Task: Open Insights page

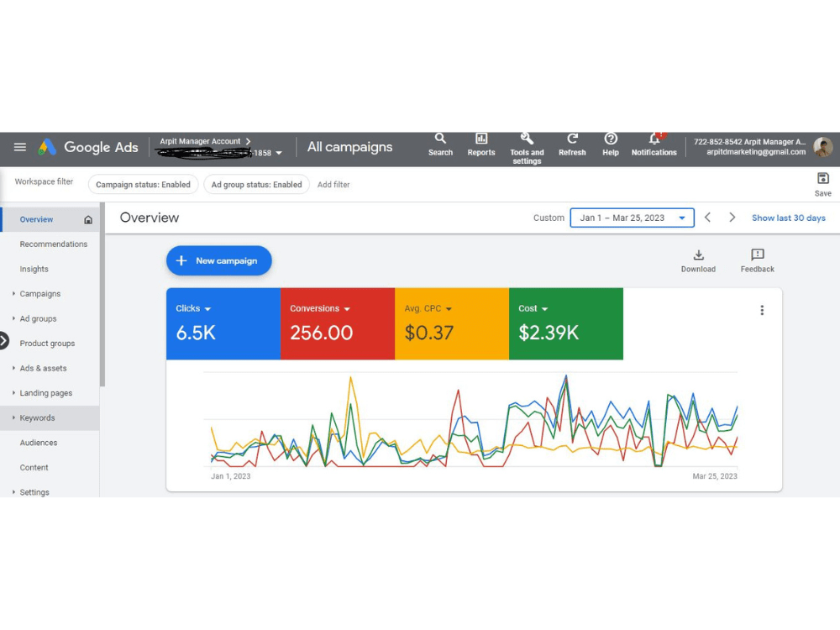Action: (34, 269)
